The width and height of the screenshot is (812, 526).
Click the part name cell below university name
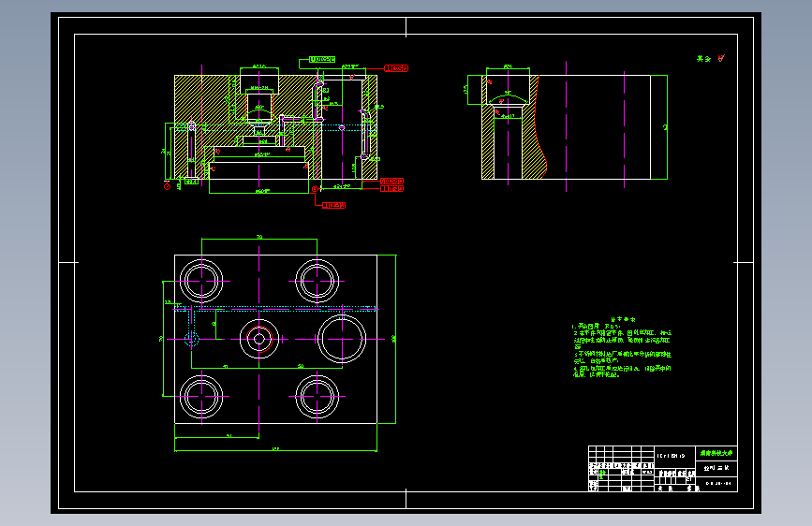[716, 468]
